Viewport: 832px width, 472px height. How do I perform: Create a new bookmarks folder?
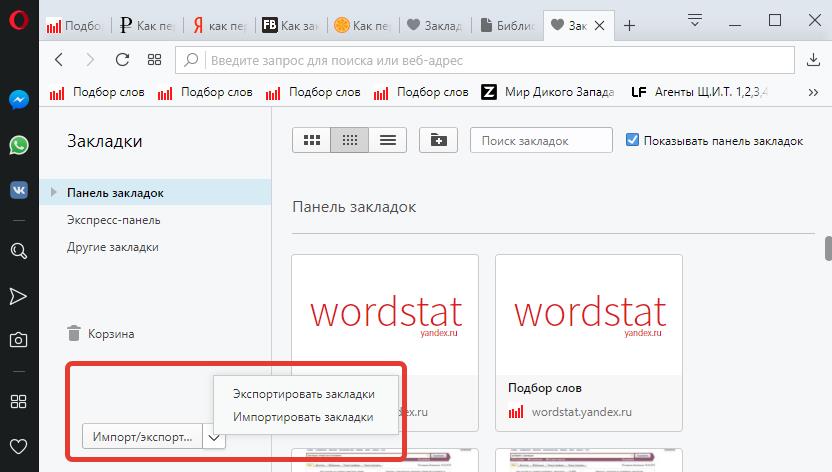tap(438, 141)
